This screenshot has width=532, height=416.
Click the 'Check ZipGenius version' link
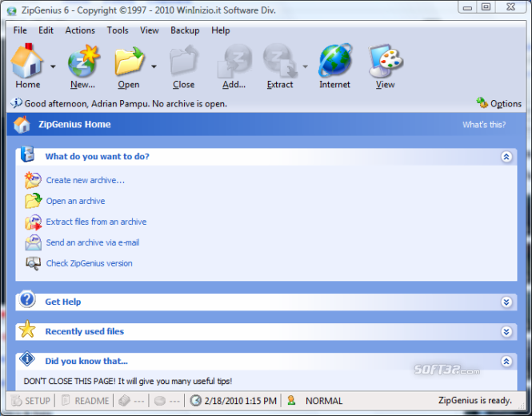point(90,263)
